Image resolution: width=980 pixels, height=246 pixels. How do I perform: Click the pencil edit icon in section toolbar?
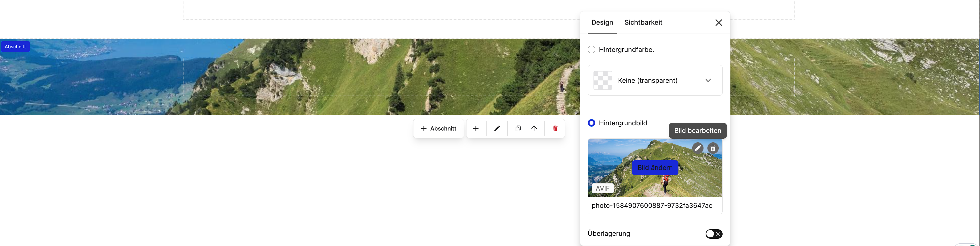497,128
